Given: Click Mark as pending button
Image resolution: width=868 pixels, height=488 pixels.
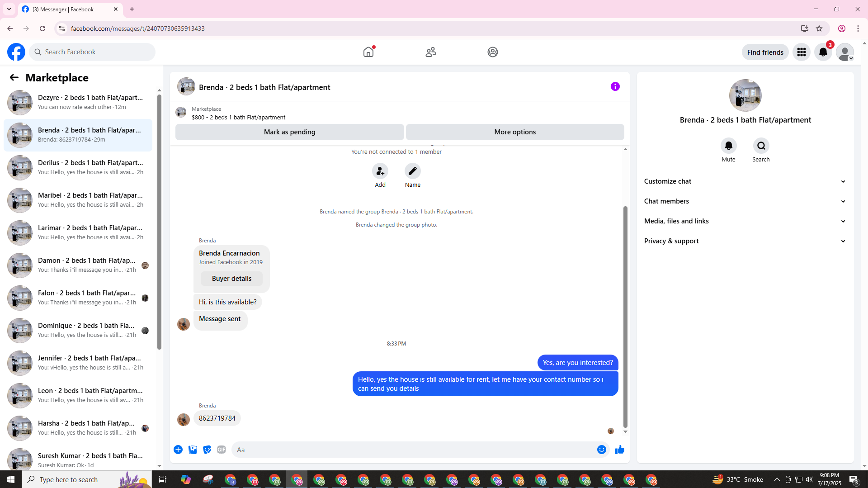Looking at the screenshot, I should tap(290, 132).
